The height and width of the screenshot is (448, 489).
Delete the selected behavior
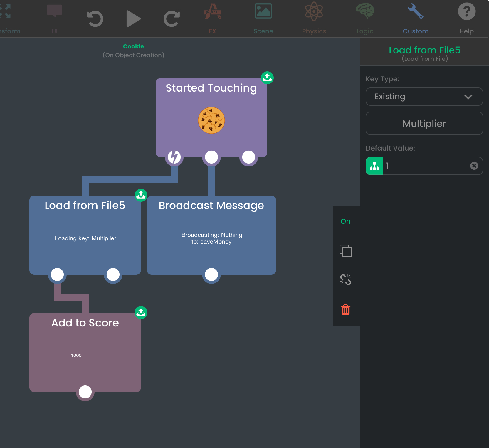coord(345,309)
